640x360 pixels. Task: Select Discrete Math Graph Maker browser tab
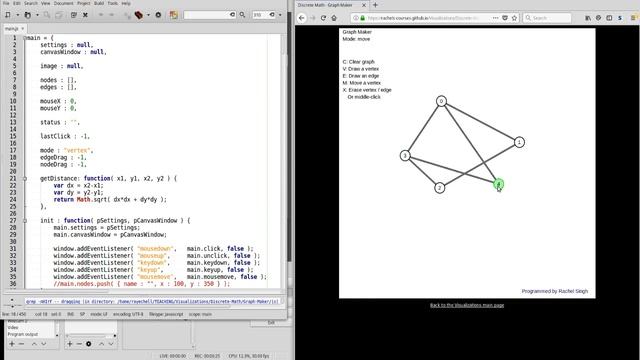[x=325, y=5]
